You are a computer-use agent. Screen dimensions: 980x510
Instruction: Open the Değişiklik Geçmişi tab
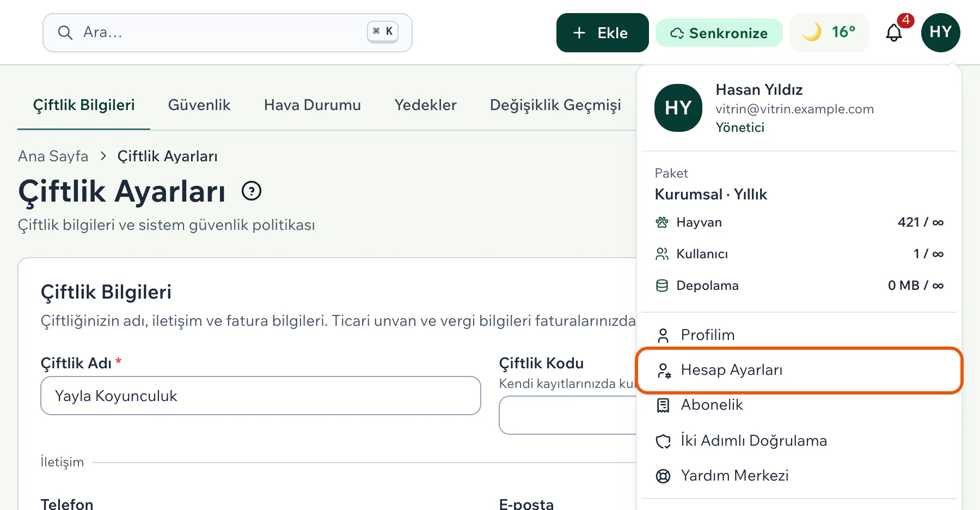click(555, 105)
